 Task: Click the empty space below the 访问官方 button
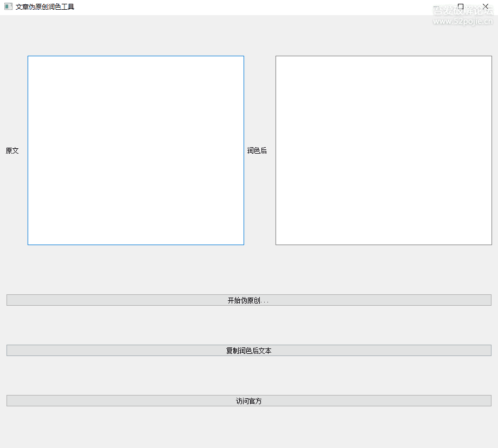click(x=248, y=427)
